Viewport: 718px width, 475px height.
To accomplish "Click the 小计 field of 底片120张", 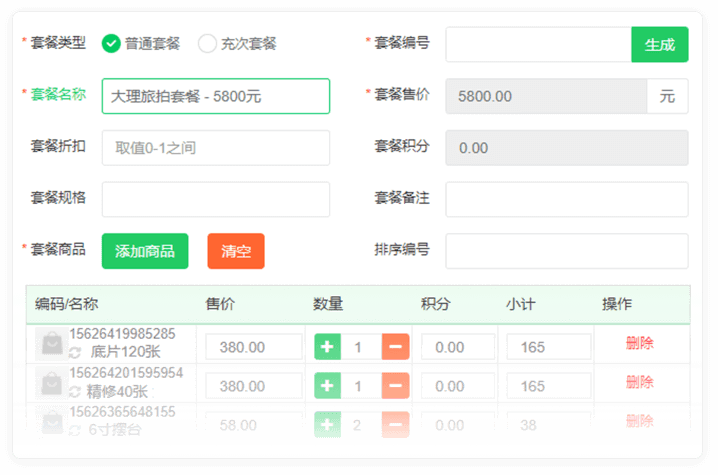I will tap(549, 347).
